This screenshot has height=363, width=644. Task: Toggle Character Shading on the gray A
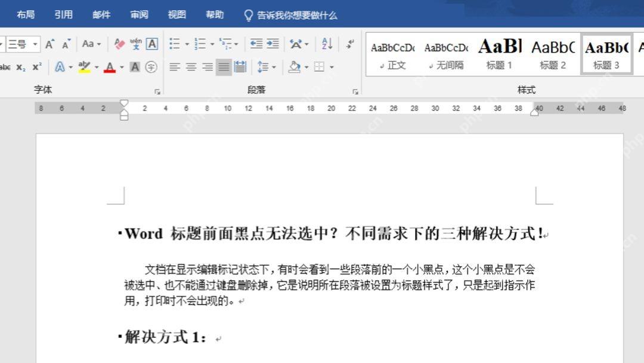[135, 67]
